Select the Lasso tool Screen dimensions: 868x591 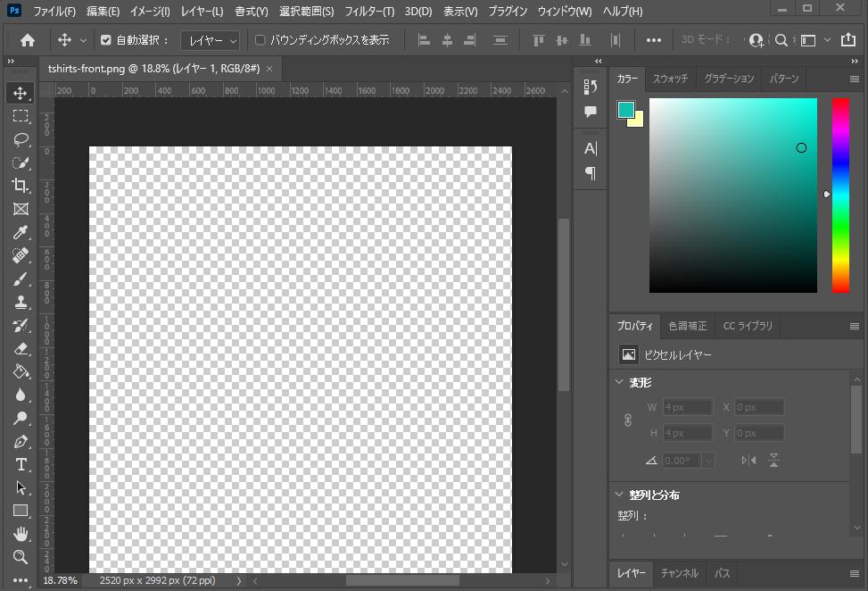coord(21,139)
